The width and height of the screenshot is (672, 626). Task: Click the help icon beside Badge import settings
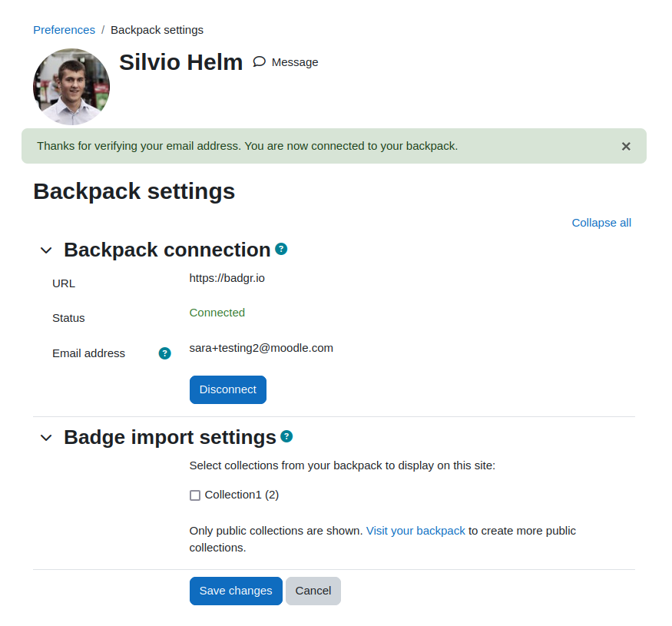(286, 436)
